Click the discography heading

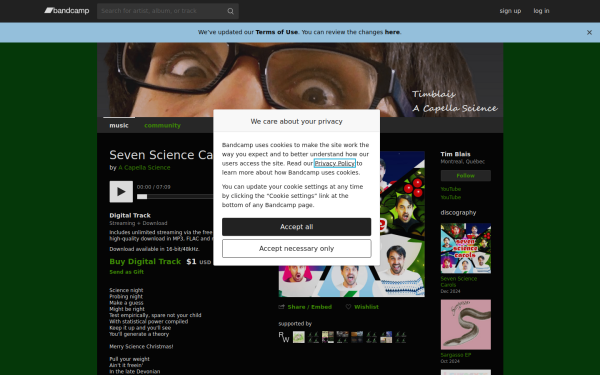458,212
